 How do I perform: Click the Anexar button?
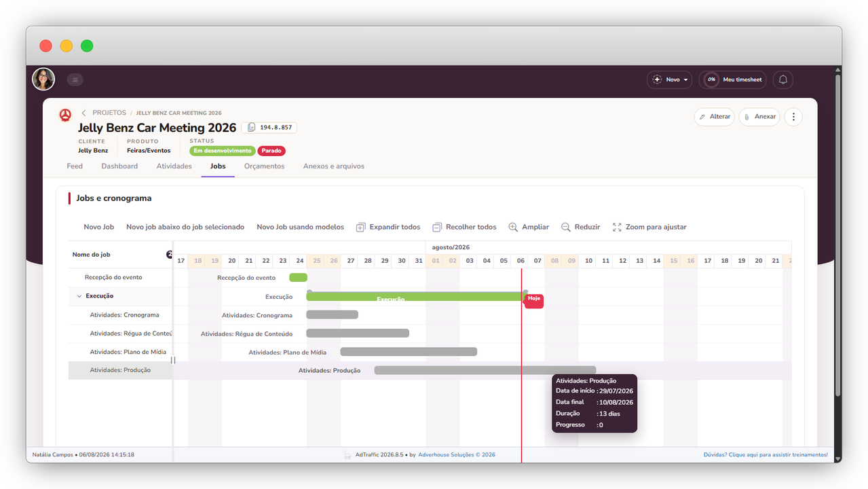click(x=759, y=117)
